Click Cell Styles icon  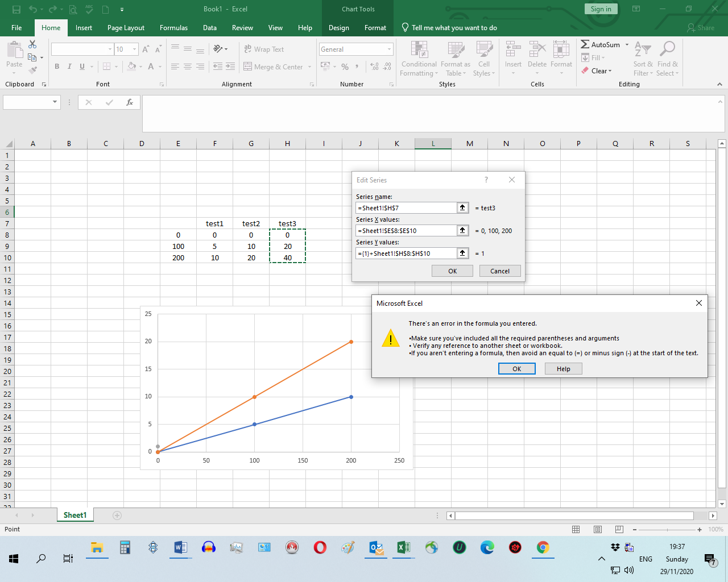tap(484, 50)
